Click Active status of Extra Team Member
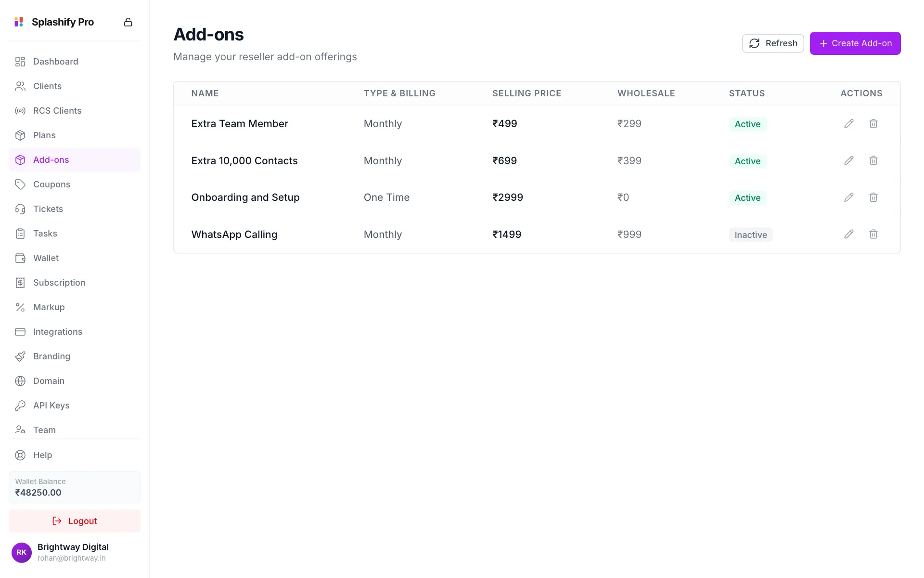 (747, 124)
